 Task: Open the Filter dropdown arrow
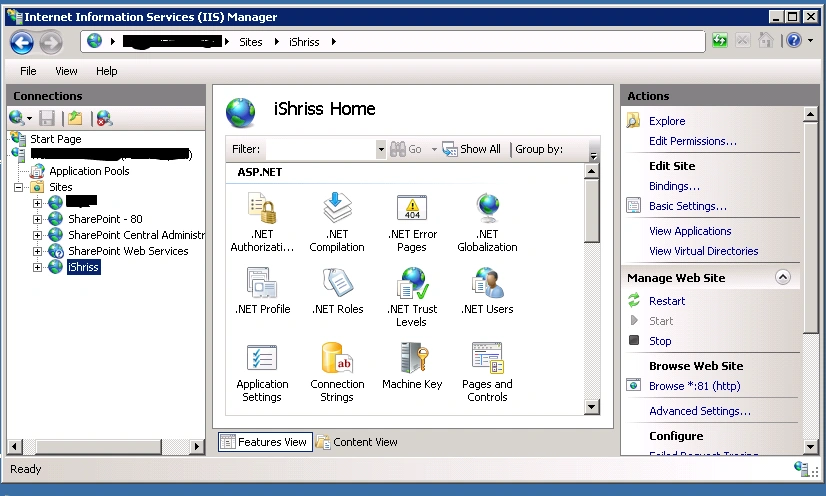coord(381,150)
